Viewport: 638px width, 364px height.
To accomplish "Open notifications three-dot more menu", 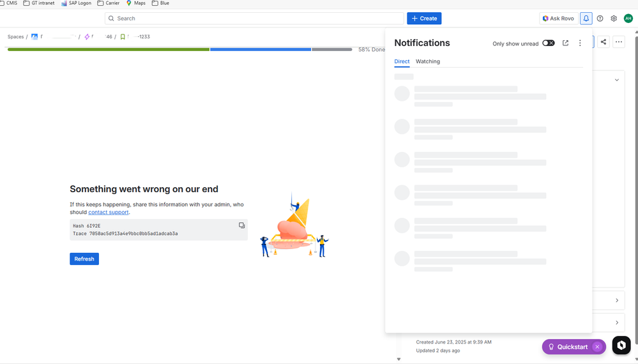I will (x=580, y=43).
